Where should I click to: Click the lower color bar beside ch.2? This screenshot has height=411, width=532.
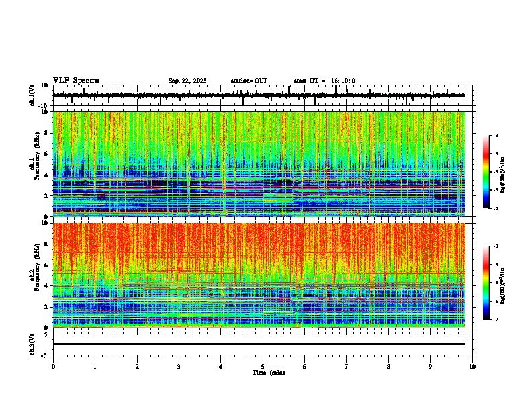coord(486,283)
